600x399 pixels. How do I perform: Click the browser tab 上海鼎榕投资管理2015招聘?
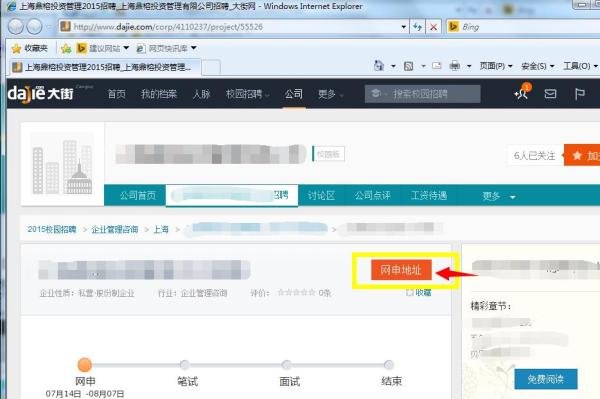point(105,67)
